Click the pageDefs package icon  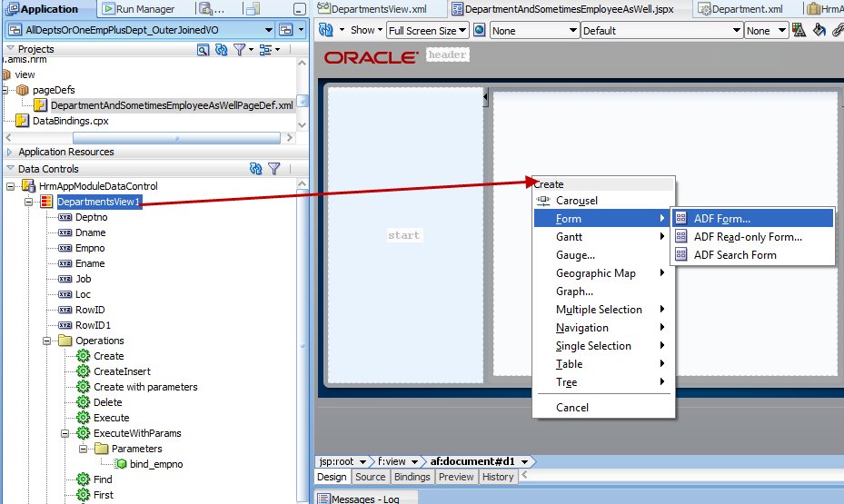[22, 90]
